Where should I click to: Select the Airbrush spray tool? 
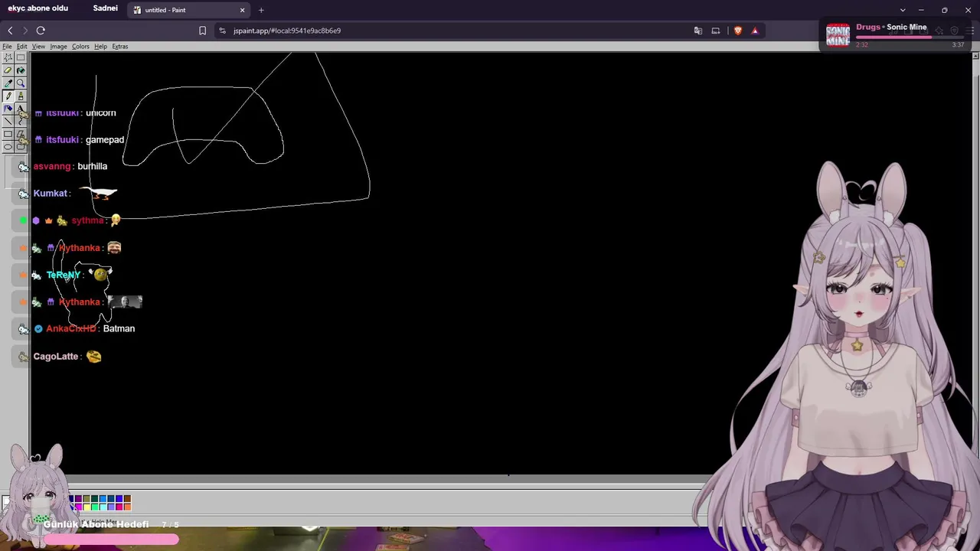pos(8,108)
